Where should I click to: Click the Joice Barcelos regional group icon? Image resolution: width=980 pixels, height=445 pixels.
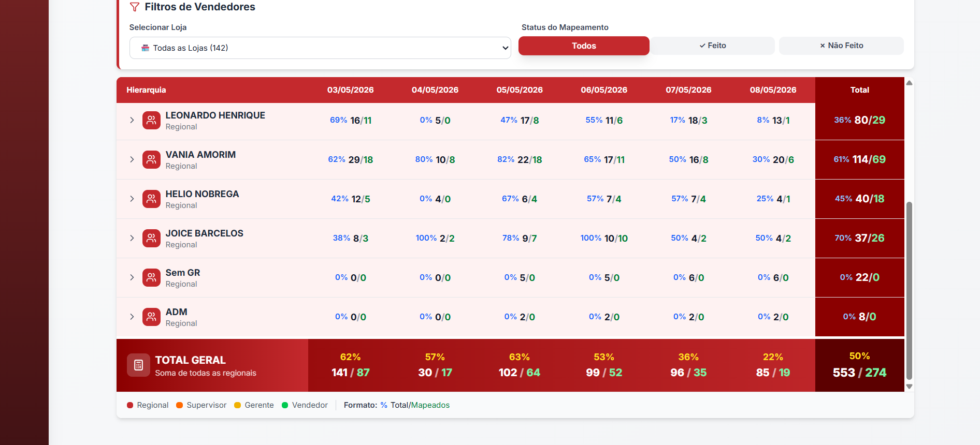(x=151, y=238)
